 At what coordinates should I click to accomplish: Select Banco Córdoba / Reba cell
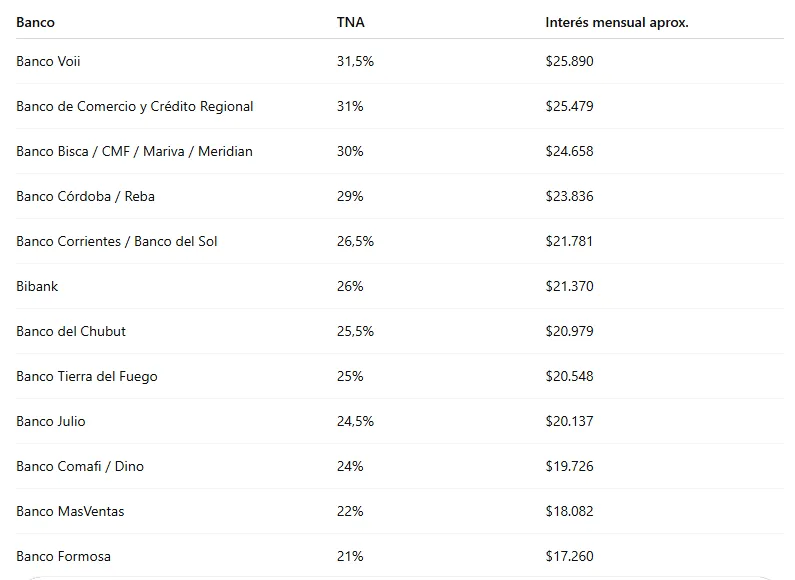(x=85, y=196)
